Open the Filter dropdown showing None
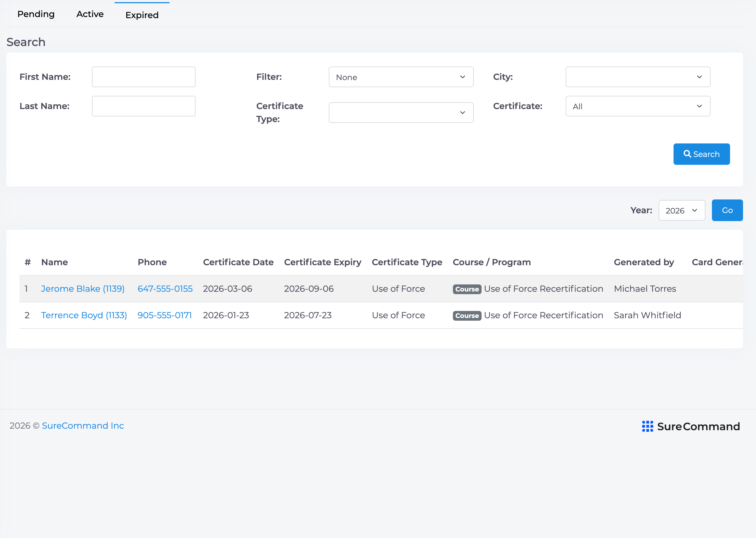 pyautogui.click(x=401, y=77)
